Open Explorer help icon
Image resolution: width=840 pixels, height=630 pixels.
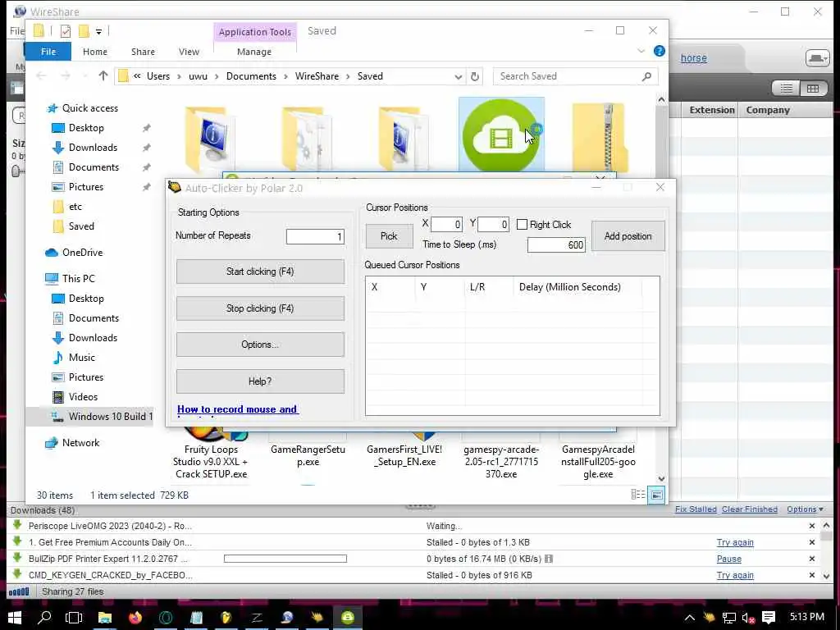660,51
